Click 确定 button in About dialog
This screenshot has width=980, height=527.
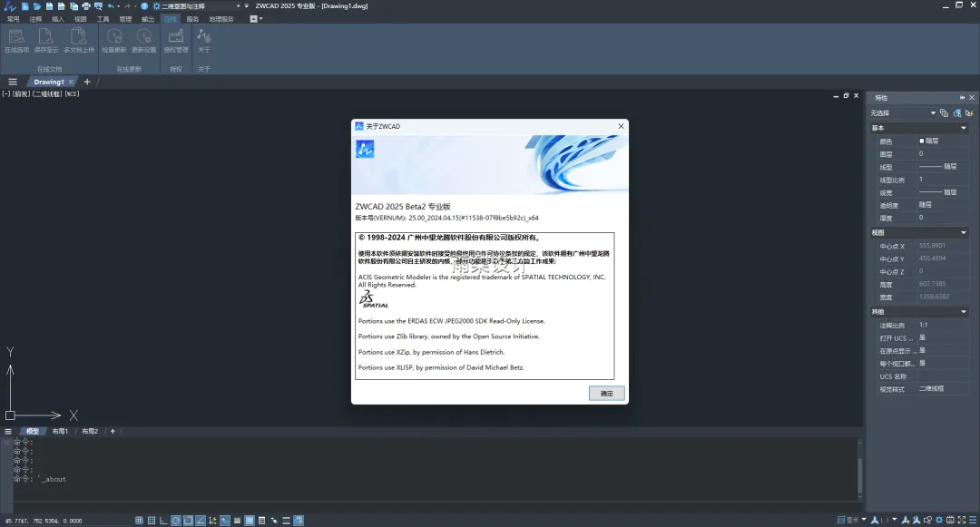coord(607,394)
